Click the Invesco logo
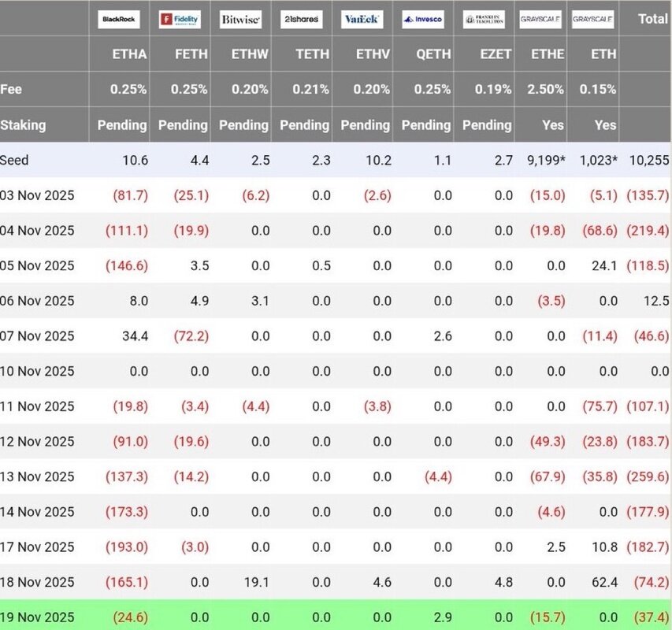672x630 pixels. coord(423,19)
